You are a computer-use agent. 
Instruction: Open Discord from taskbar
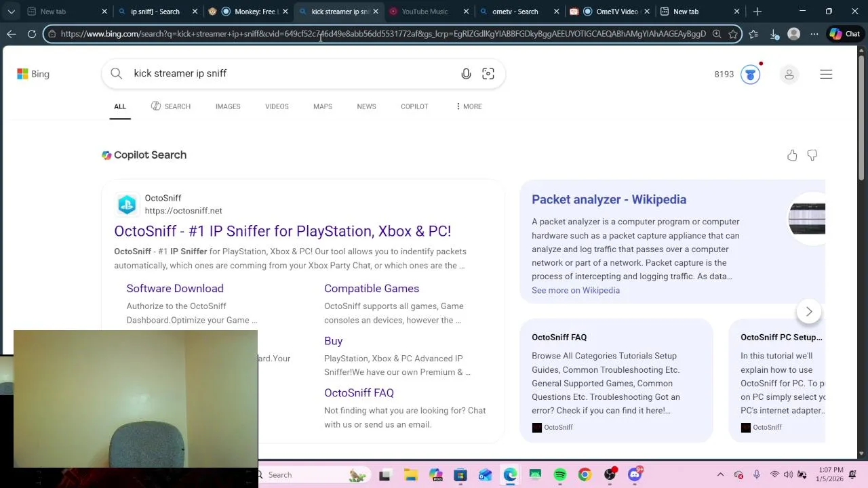point(635,475)
